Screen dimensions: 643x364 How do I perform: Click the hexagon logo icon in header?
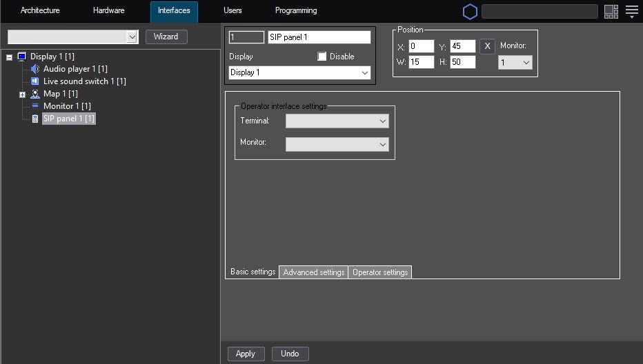click(x=470, y=12)
